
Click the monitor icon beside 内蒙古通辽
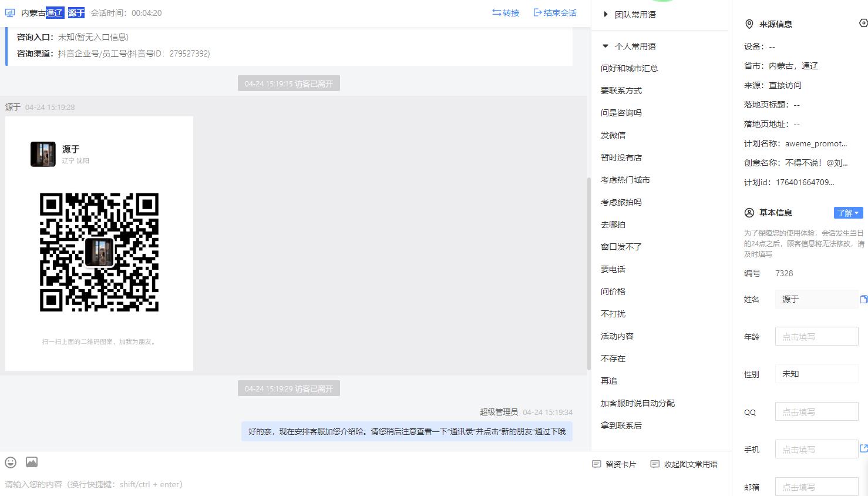click(x=10, y=13)
